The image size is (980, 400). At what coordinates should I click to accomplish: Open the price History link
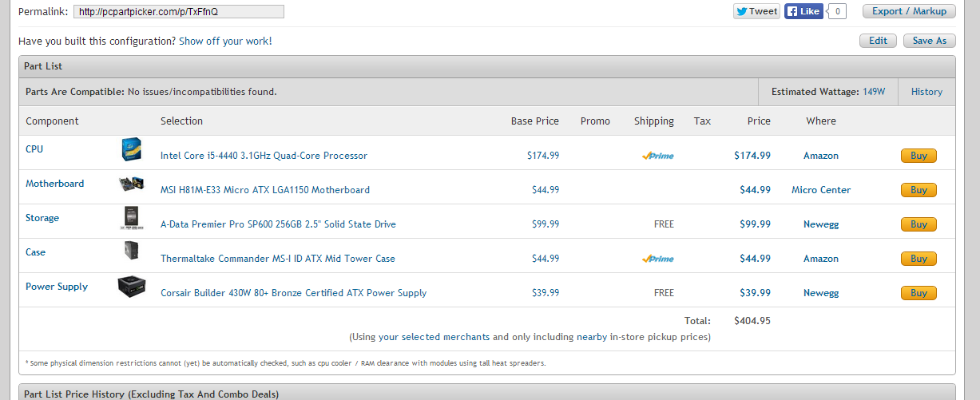(x=926, y=92)
